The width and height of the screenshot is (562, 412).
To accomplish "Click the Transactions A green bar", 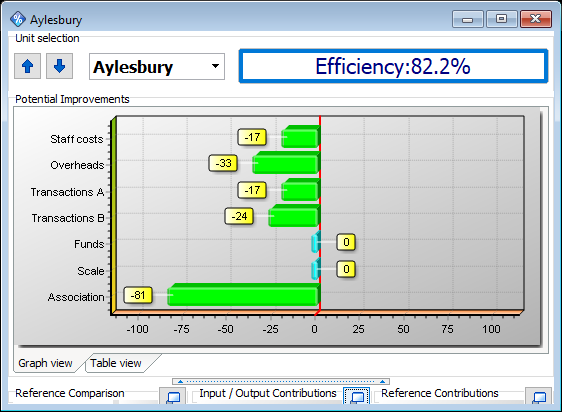I will pos(301,190).
